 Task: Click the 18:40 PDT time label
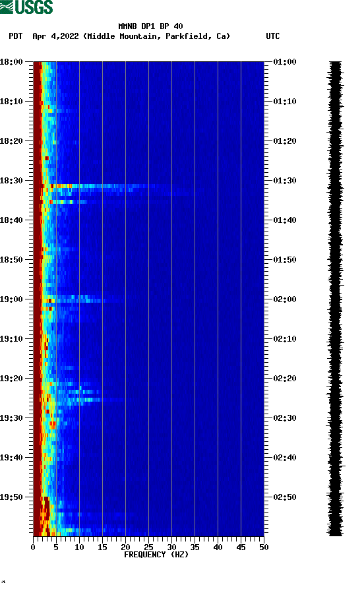[x=11, y=220]
